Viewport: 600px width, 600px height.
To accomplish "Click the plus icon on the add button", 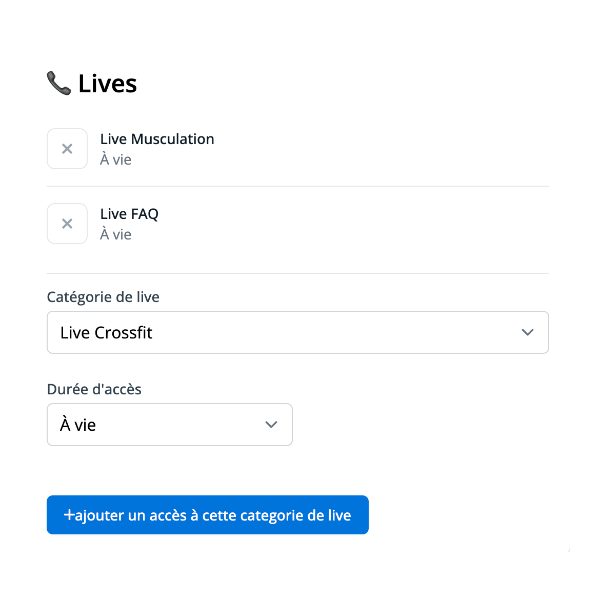I will (x=69, y=515).
